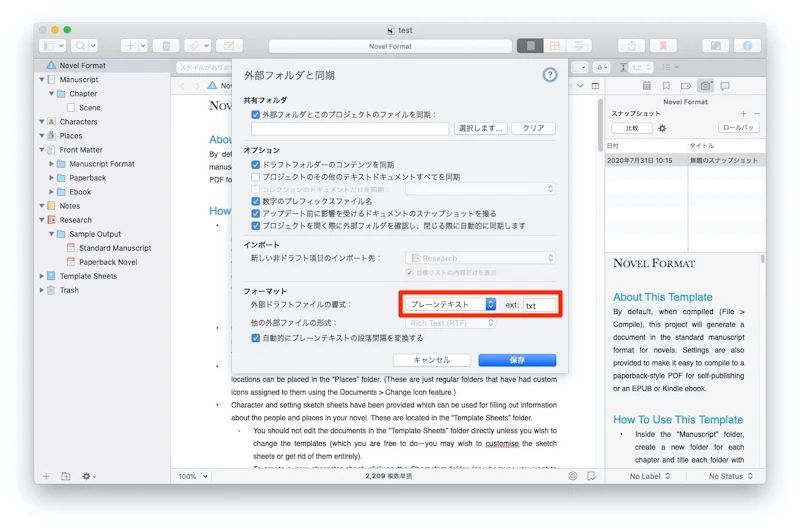This screenshot has width=800, height=529.
Task: Click the paperclip Insert toolbar icon
Action: point(194,46)
